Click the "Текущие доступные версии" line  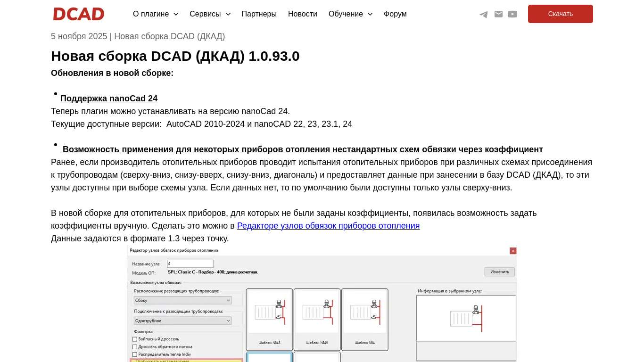pyautogui.click(x=202, y=124)
